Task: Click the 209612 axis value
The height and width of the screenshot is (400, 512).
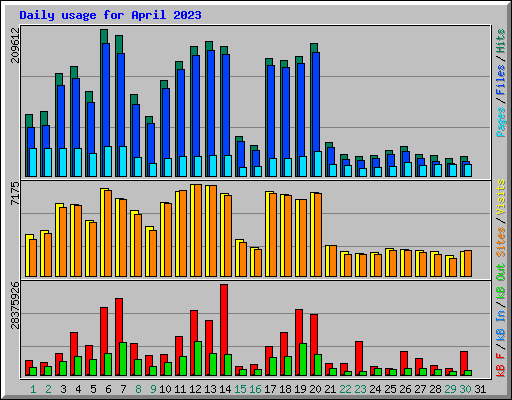Action: [x=15, y=45]
